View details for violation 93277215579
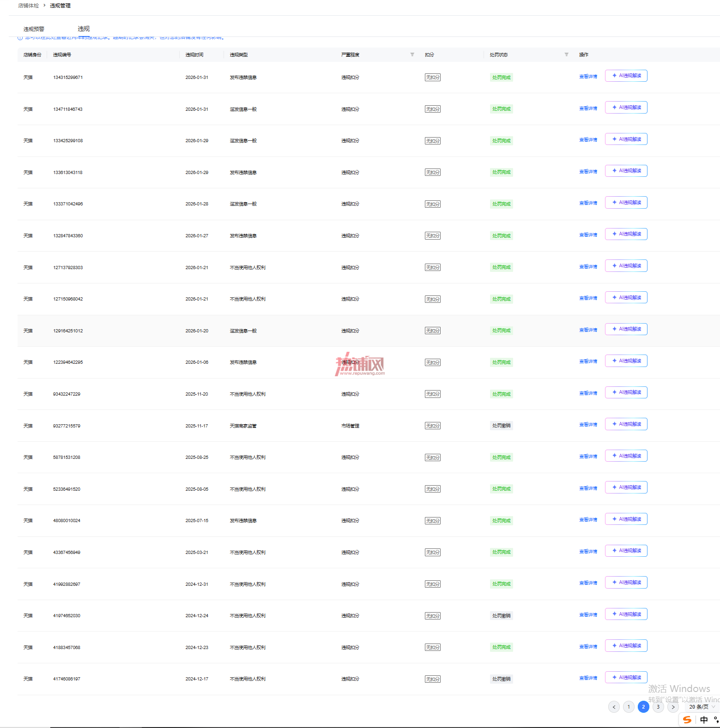 tap(588, 425)
